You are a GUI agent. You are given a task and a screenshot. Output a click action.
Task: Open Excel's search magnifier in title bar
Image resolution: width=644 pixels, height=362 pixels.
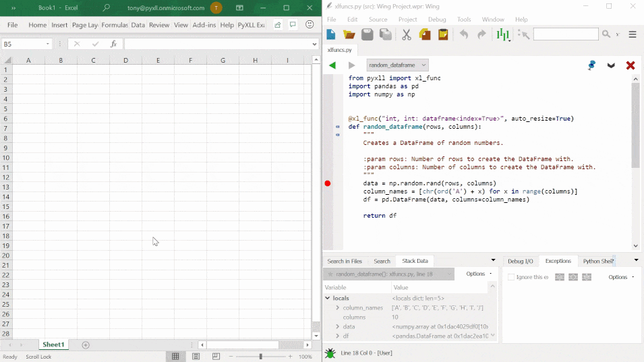click(107, 8)
